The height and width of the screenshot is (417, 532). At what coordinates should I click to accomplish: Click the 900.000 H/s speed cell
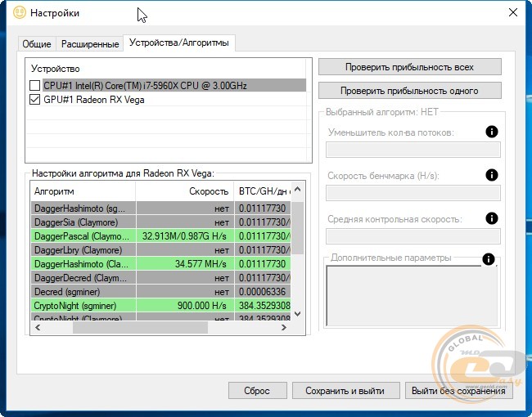[x=185, y=306]
